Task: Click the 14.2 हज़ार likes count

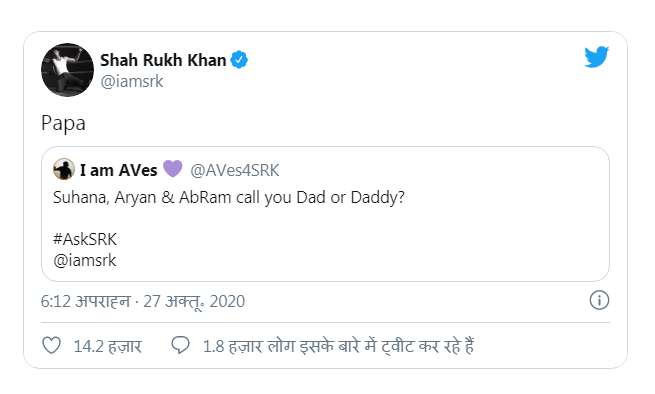Action: coord(108,346)
